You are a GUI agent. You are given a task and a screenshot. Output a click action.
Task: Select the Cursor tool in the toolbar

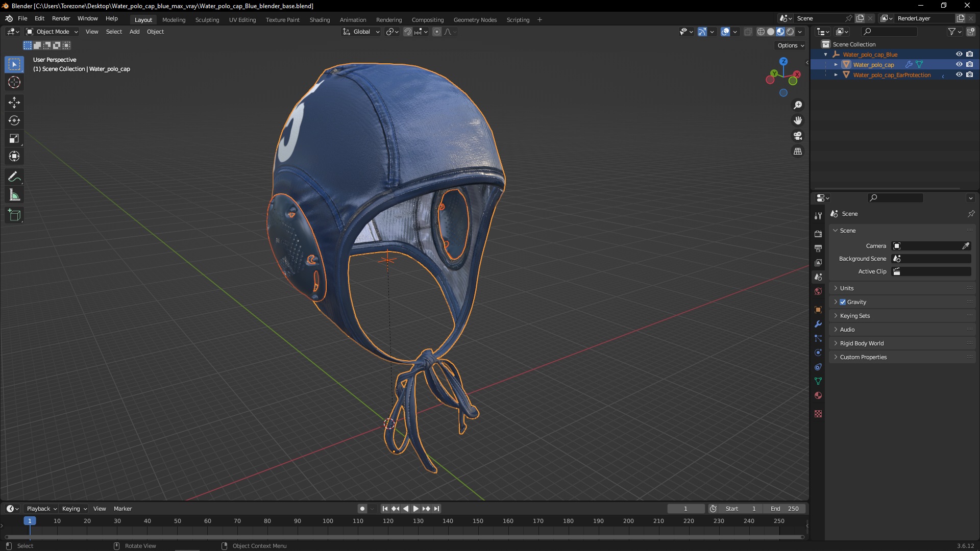click(x=14, y=82)
